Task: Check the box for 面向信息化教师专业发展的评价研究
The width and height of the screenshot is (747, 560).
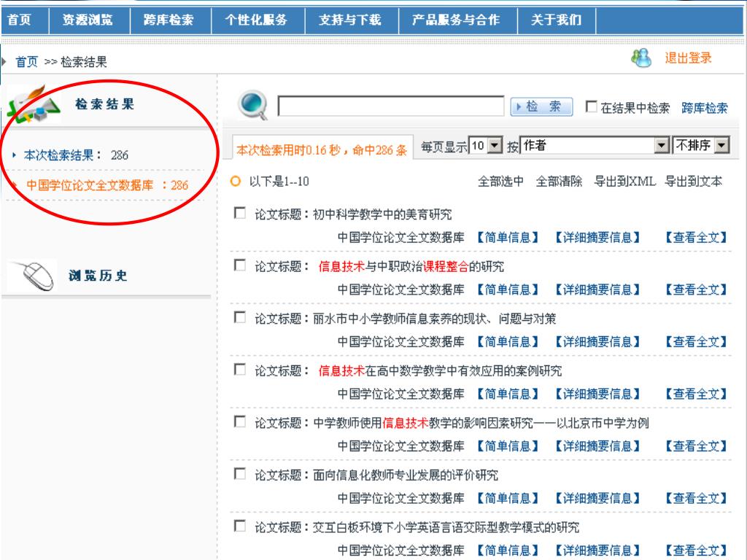Action: click(x=240, y=474)
